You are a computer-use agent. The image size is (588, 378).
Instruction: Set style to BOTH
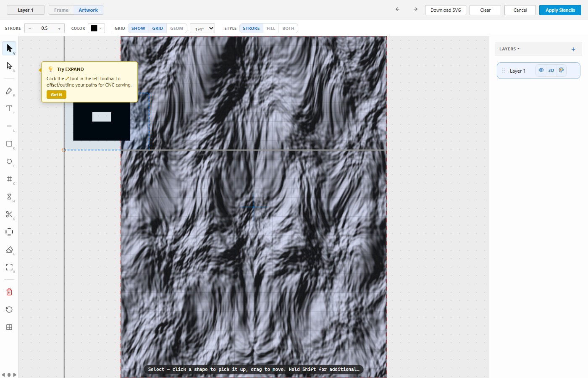288,28
